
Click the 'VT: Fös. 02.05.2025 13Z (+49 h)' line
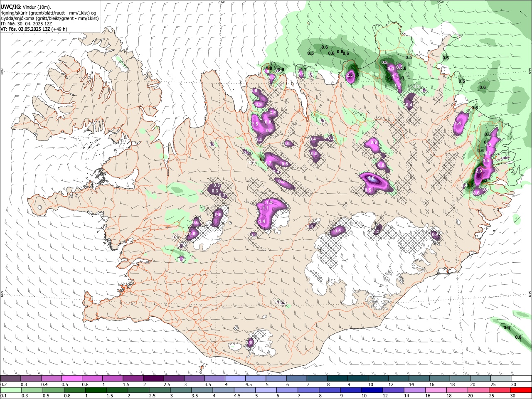coord(34,29)
